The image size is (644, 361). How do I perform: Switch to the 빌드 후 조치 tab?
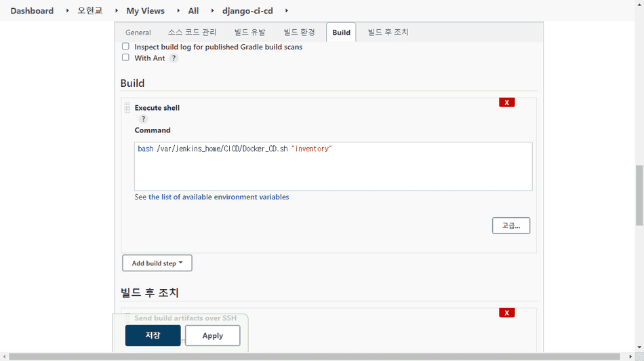coord(388,32)
